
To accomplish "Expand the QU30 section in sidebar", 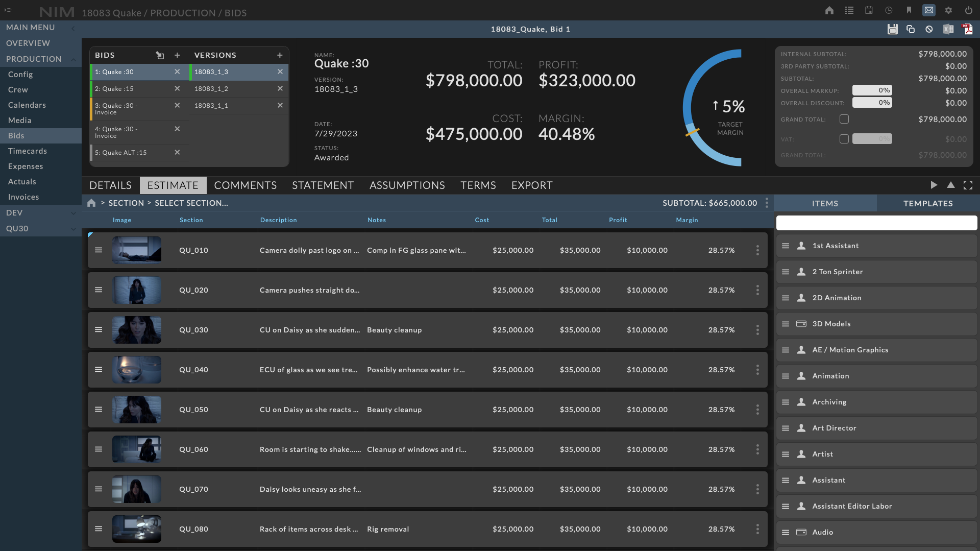I will [x=73, y=229].
